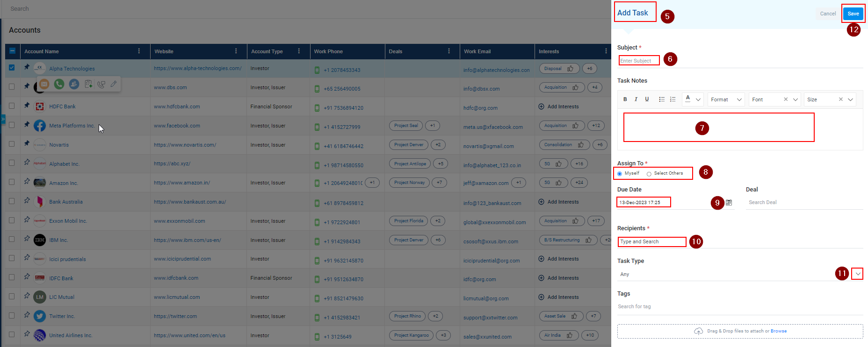Cancel the Add Task panel
Screen dimensions: 868x347
(x=828, y=14)
